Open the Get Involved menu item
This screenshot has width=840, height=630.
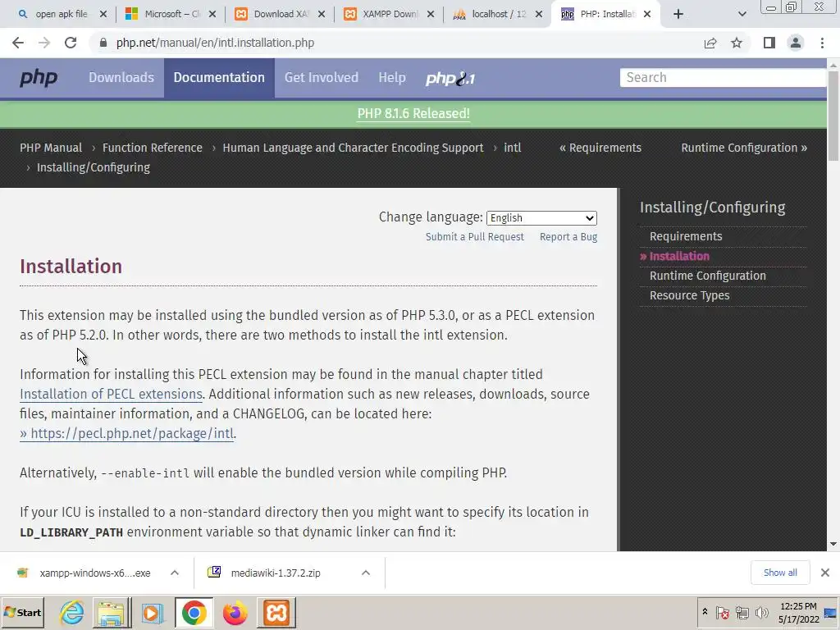point(322,78)
